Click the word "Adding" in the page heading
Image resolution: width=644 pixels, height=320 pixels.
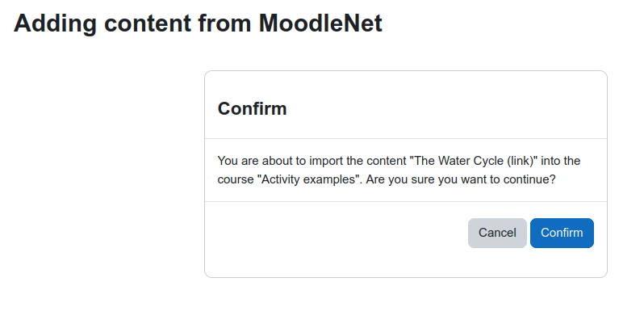click(56, 23)
